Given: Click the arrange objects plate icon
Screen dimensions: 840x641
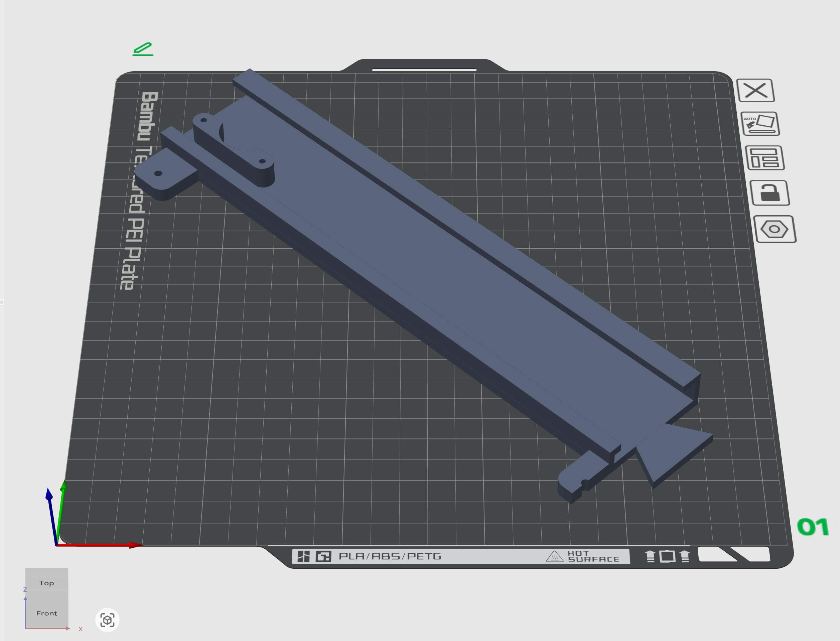Looking at the screenshot, I should (764, 158).
